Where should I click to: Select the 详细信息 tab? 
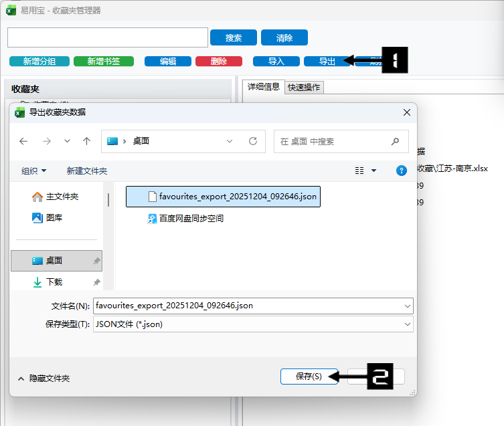pyautogui.click(x=263, y=87)
